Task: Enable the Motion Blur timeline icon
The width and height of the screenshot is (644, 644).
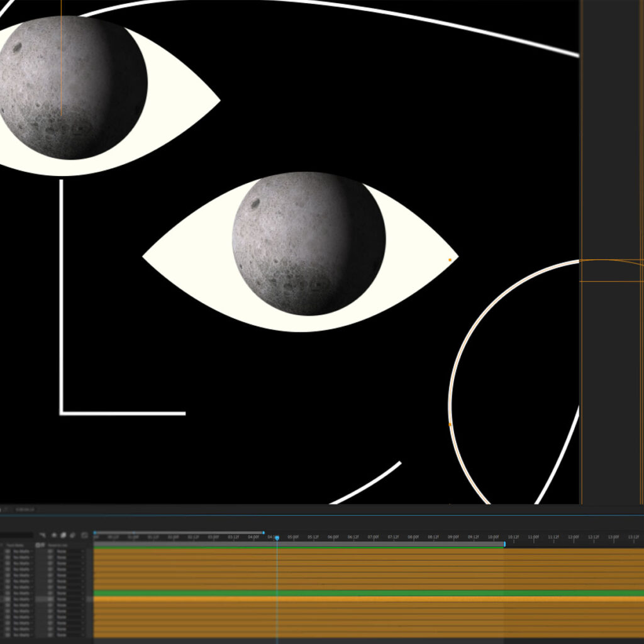Action: tap(73, 535)
